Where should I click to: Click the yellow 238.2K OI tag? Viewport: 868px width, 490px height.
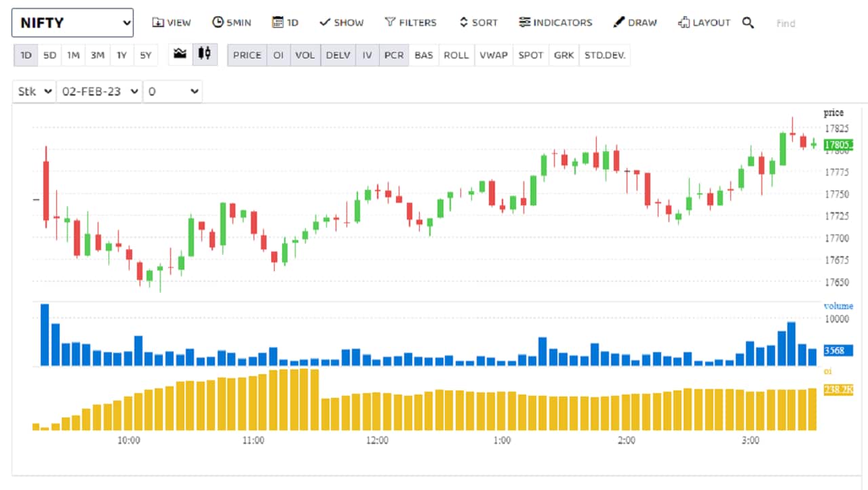(x=838, y=390)
